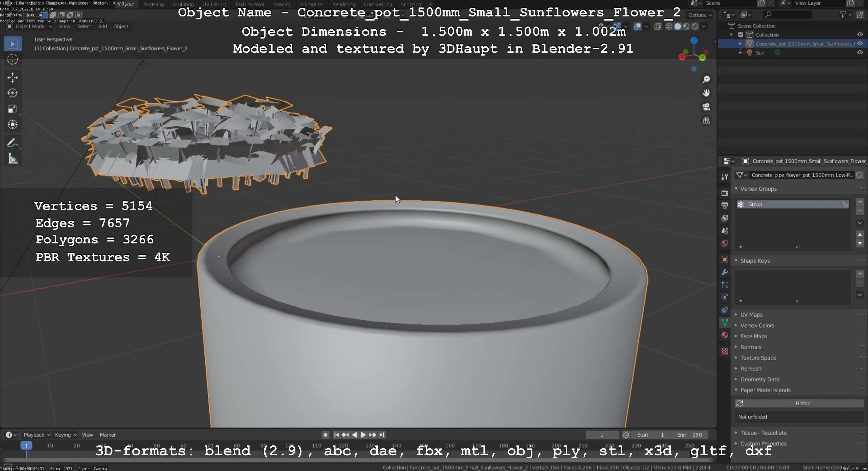Switch to the Modeling workspace tab

coord(153,4)
